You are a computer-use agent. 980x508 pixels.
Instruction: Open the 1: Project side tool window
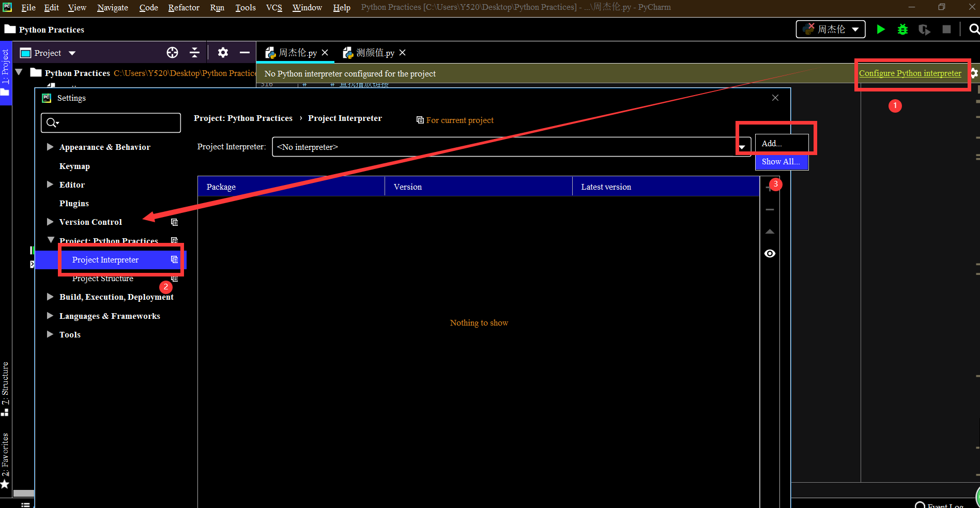point(5,73)
